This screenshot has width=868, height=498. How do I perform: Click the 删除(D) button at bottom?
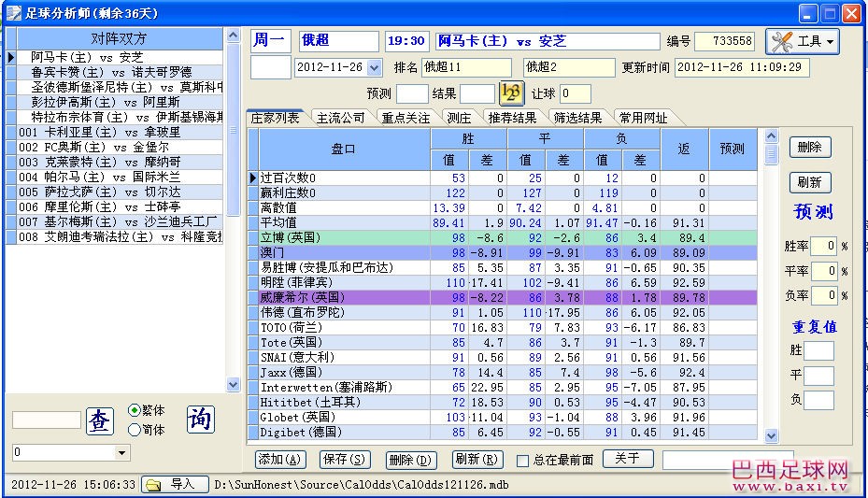[410, 460]
